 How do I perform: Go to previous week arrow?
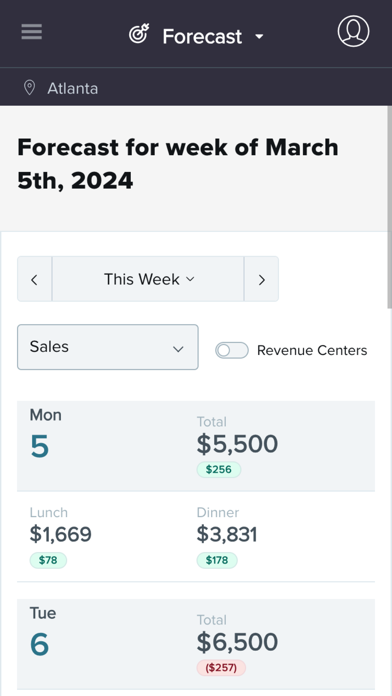click(35, 279)
